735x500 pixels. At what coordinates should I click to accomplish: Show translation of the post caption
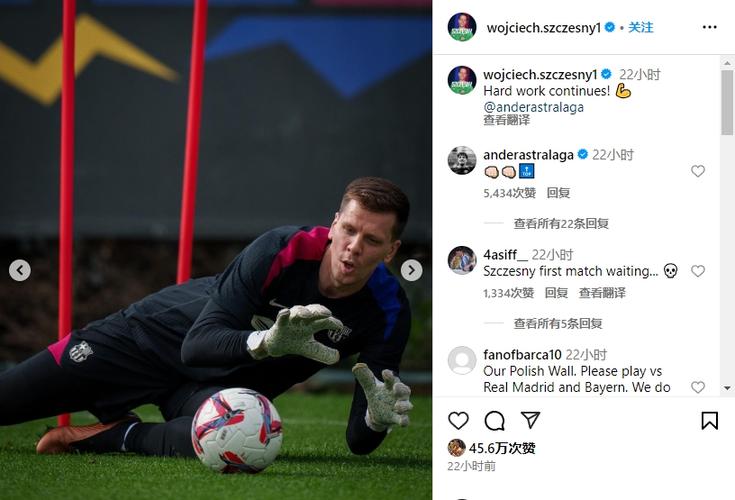(x=506, y=120)
